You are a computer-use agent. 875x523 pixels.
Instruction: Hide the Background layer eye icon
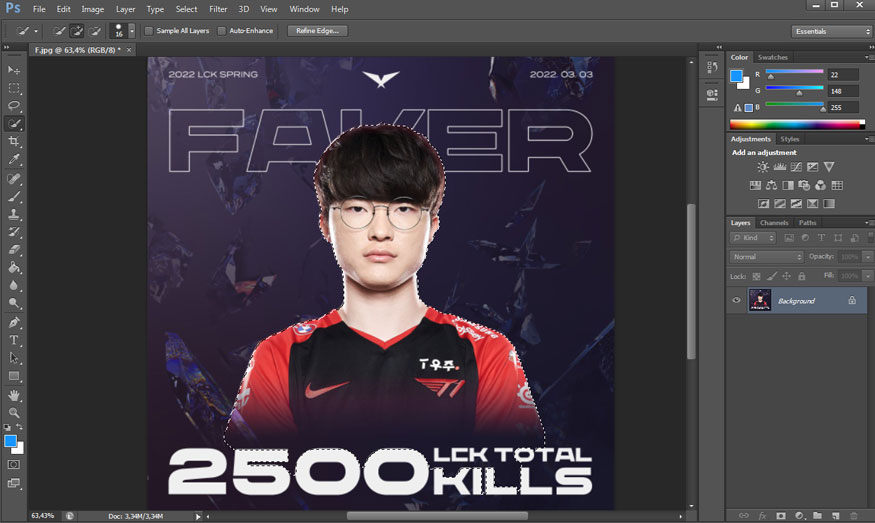point(736,300)
